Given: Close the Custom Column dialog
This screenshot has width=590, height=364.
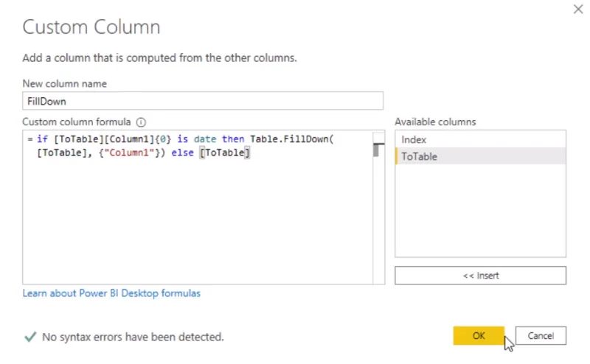Looking at the screenshot, I should 578,9.
